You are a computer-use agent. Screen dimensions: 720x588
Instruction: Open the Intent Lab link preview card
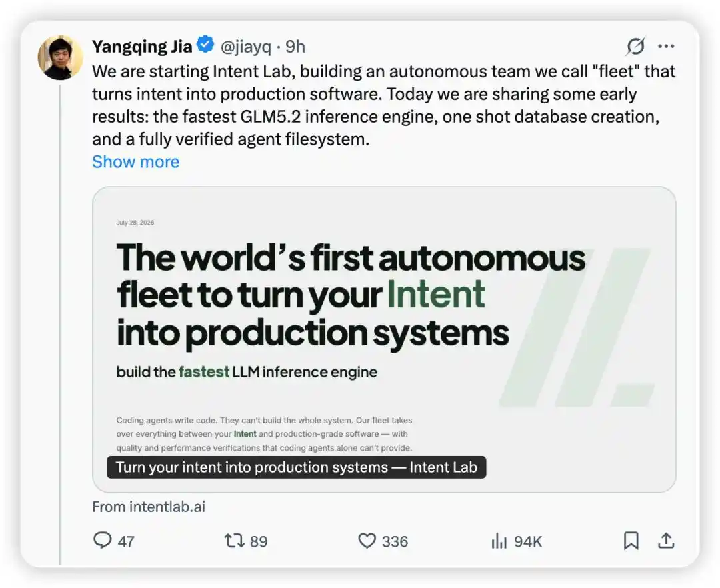tap(384, 340)
